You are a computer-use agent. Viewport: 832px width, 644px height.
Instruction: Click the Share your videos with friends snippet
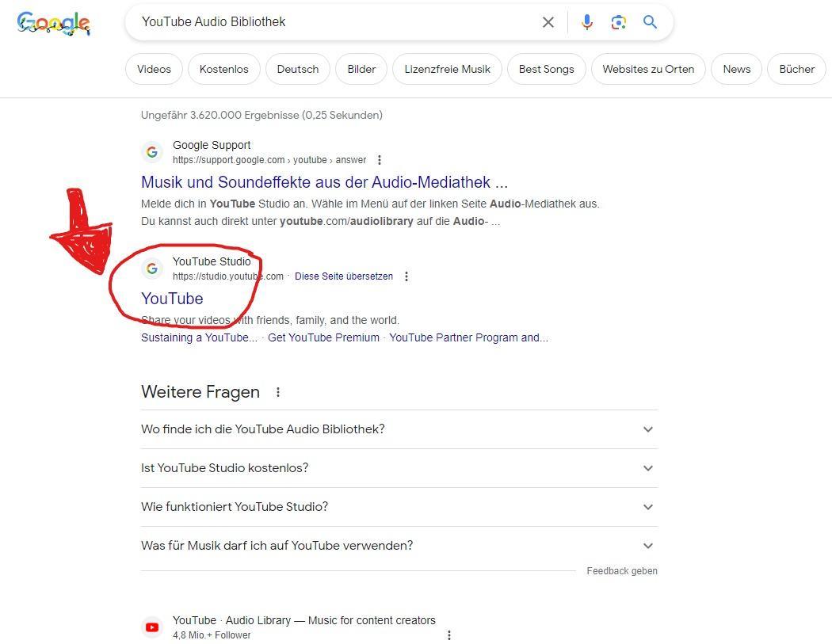[270, 320]
